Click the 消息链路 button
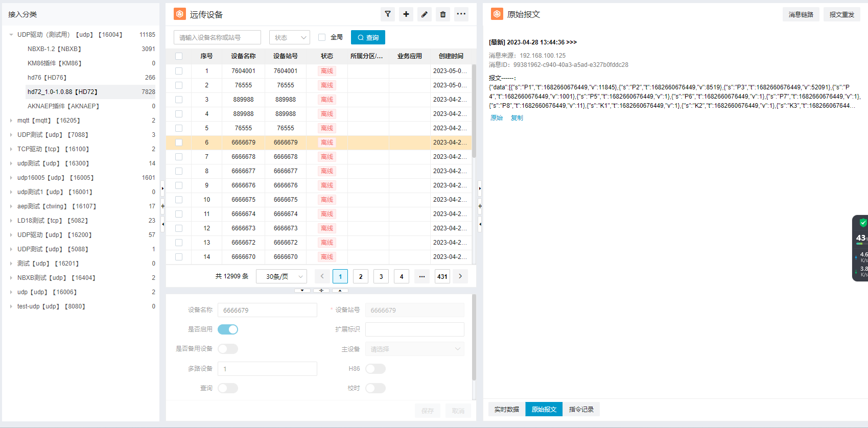Viewport: 868px width, 428px height. point(801,14)
